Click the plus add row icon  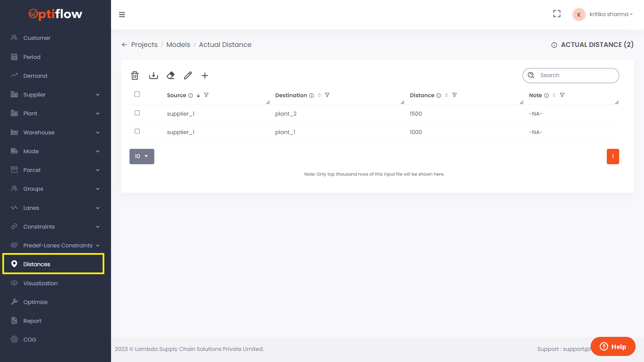coord(205,76)
